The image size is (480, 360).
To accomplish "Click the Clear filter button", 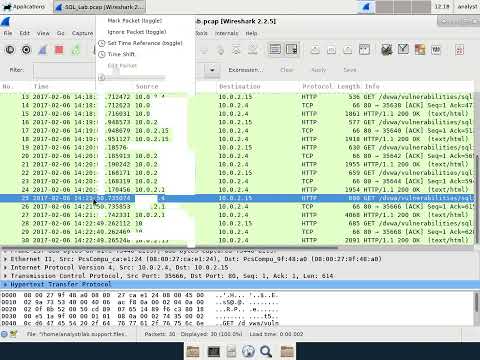I will [x=287, y=70].
